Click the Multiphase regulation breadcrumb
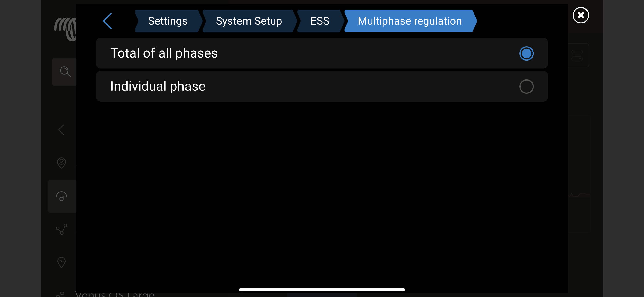The width and height of the screenshot is (644, 297). click(x=410, y=21)
